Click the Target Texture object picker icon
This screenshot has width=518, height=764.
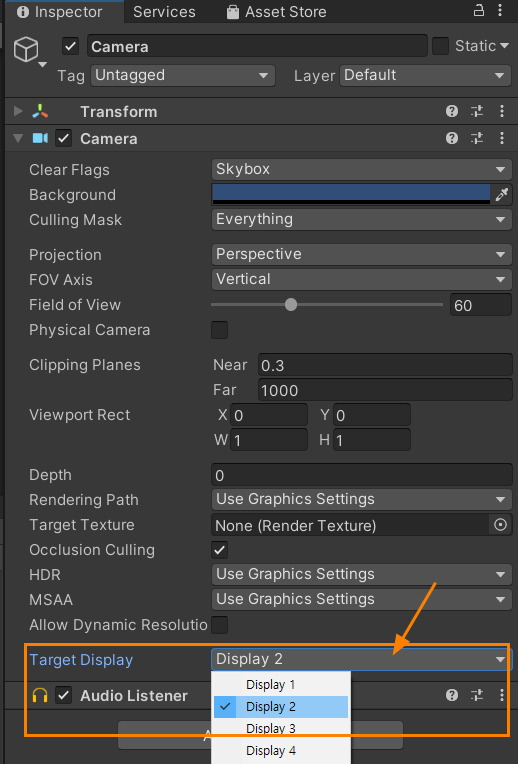coord(500,525)
